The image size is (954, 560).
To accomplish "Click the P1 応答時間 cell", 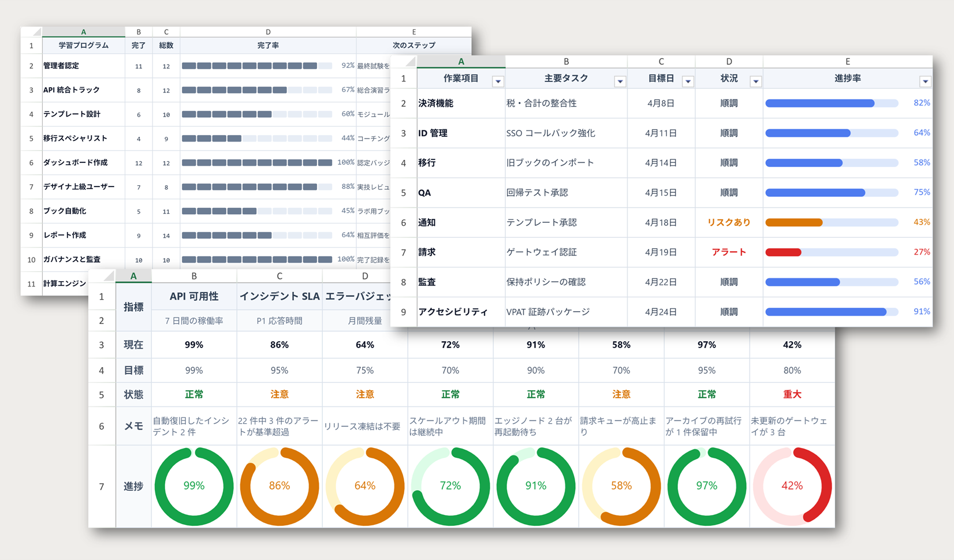I will pyautogui.click(x=280, y=320).
